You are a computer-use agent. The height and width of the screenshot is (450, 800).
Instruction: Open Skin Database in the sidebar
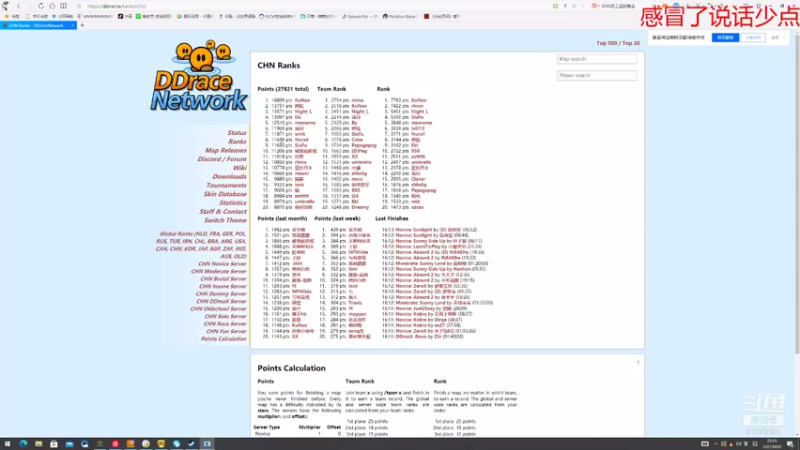[x=225, y=194]
